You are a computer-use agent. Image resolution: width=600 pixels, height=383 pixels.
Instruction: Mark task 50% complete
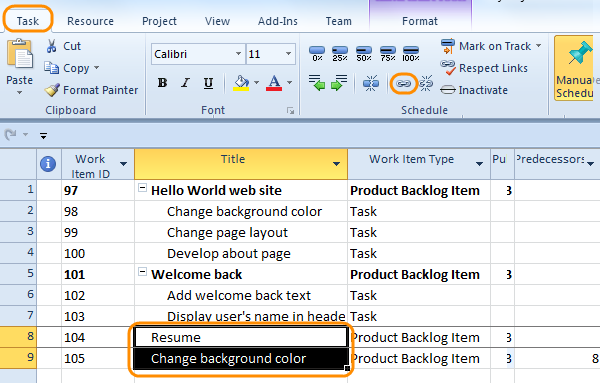coord(364,54)
